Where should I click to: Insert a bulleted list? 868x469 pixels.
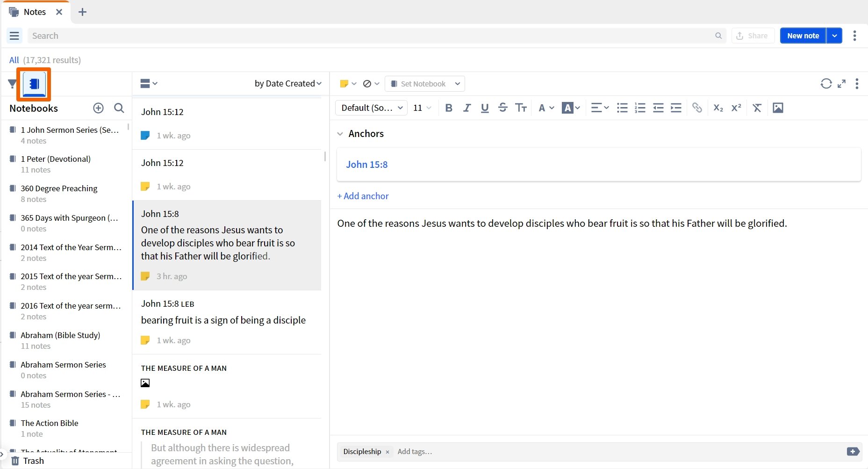coord(622,108)
